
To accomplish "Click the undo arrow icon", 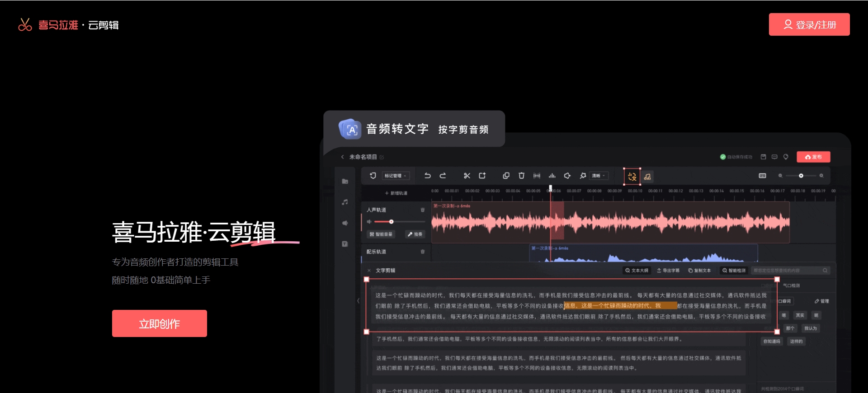I will [427, 175].
